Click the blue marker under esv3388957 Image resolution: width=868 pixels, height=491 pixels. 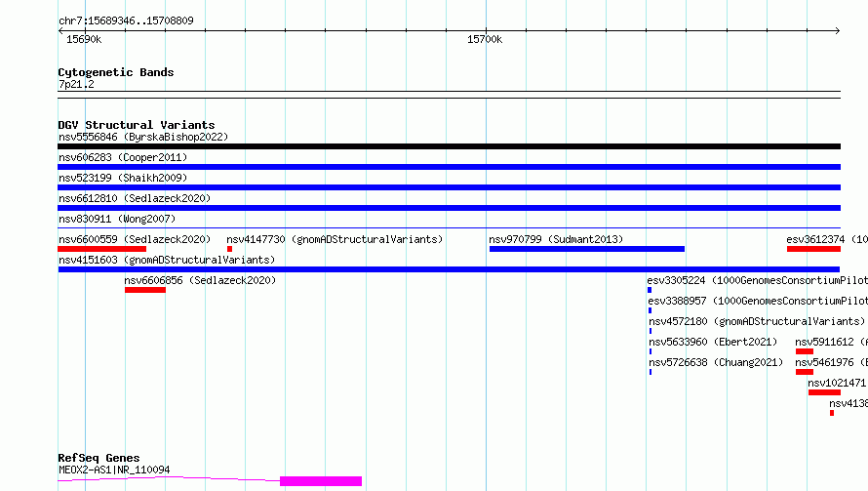coord(650,310)
